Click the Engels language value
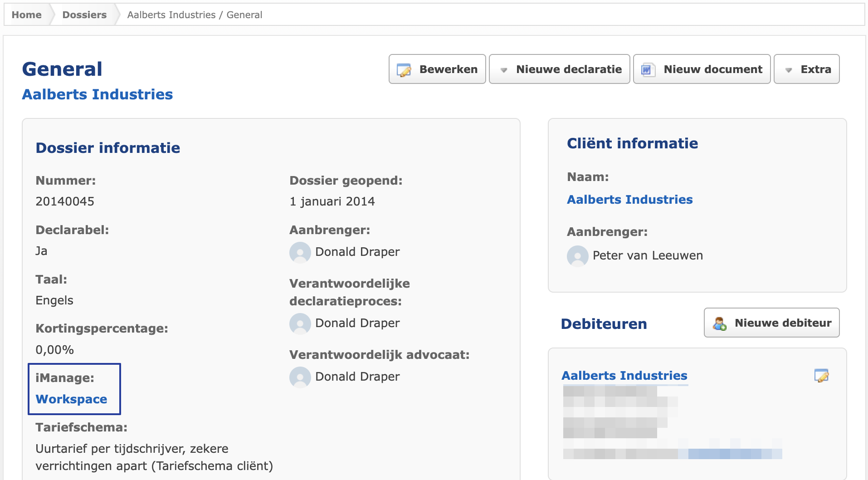 click(54, 300)
